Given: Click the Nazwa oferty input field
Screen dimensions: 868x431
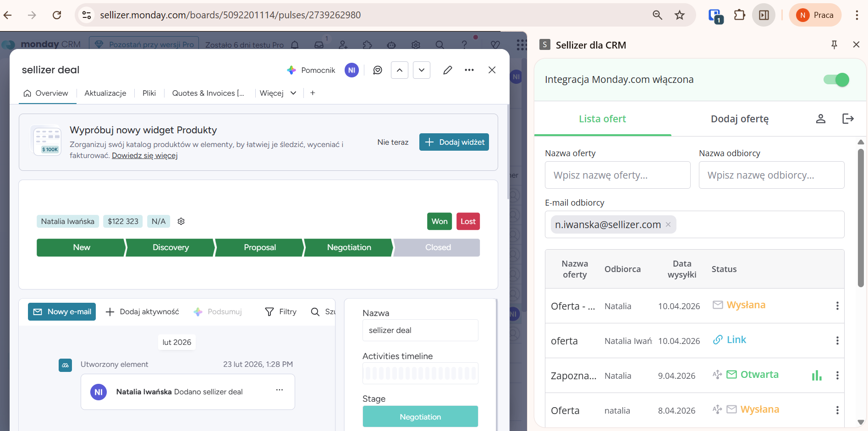Looking at the screenshot, I should 617,175.
